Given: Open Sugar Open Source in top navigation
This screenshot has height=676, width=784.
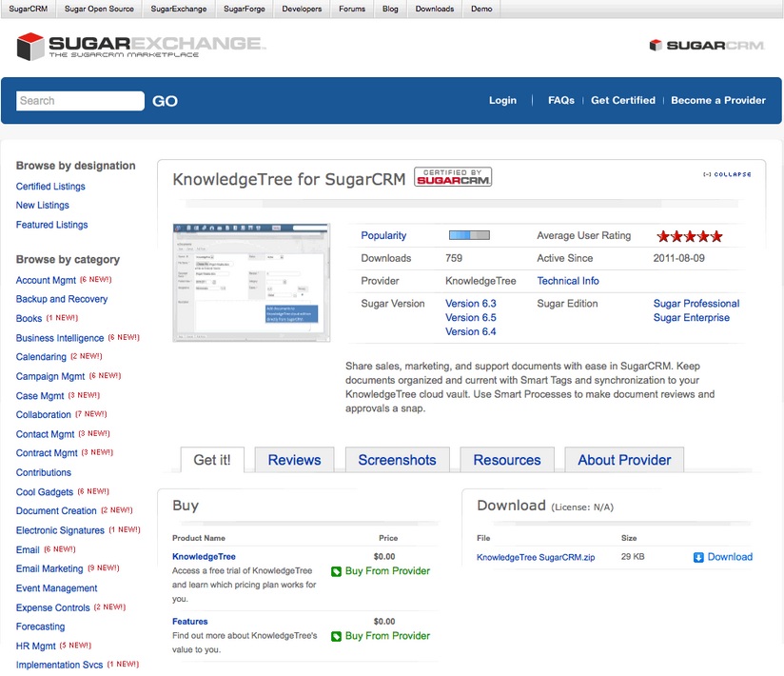Looking at the screenshot, I should click(99, 9).
